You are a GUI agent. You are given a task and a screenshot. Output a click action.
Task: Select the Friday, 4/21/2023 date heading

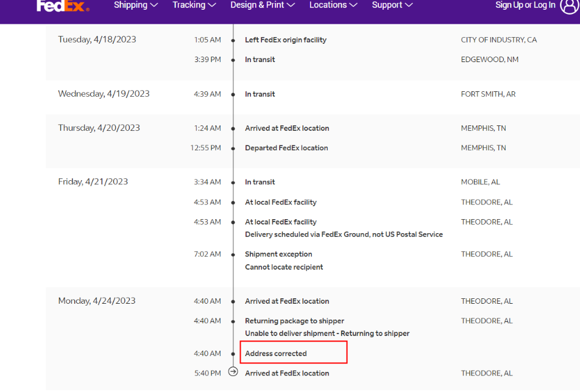(93, 181)
